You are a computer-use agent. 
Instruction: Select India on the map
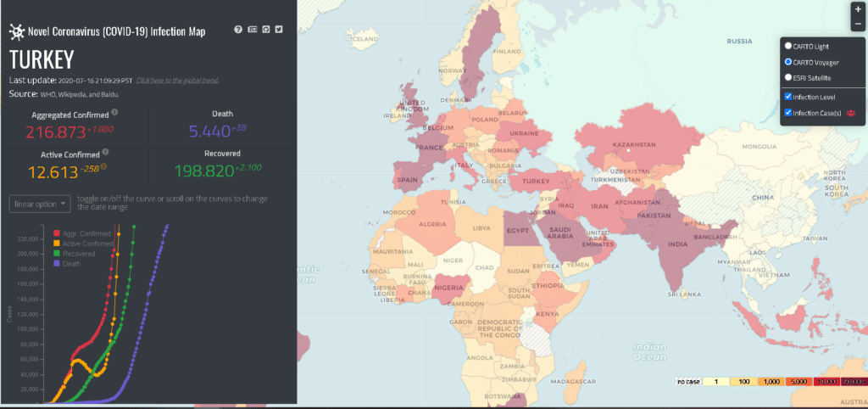(678, 244)
